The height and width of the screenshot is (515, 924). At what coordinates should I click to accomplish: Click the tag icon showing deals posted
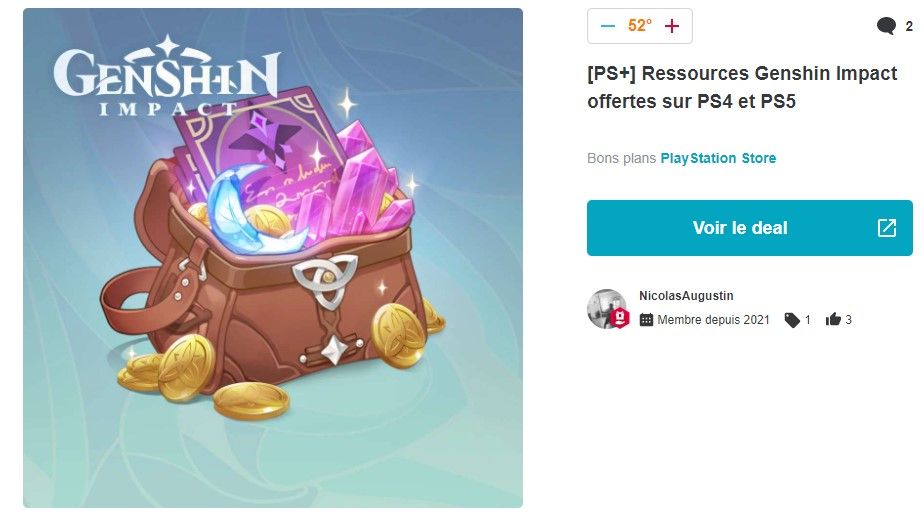click(792, 319)
